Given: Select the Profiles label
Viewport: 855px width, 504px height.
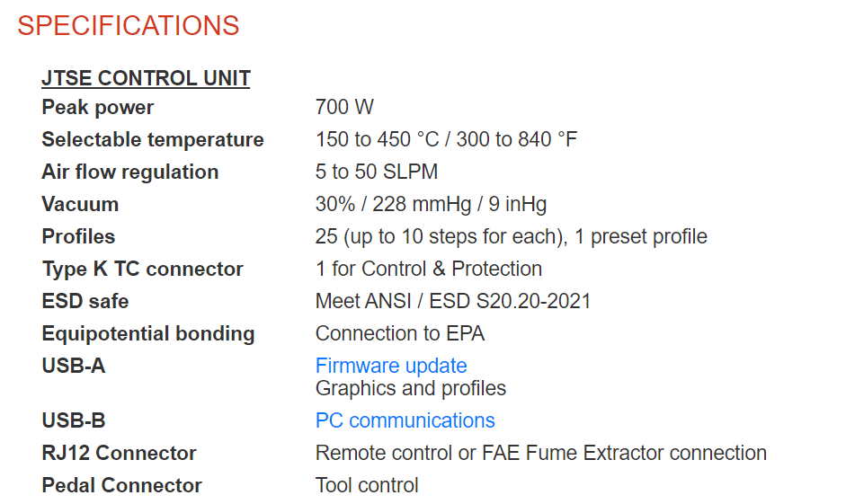Looking at the screenshot, I should 78,236.
